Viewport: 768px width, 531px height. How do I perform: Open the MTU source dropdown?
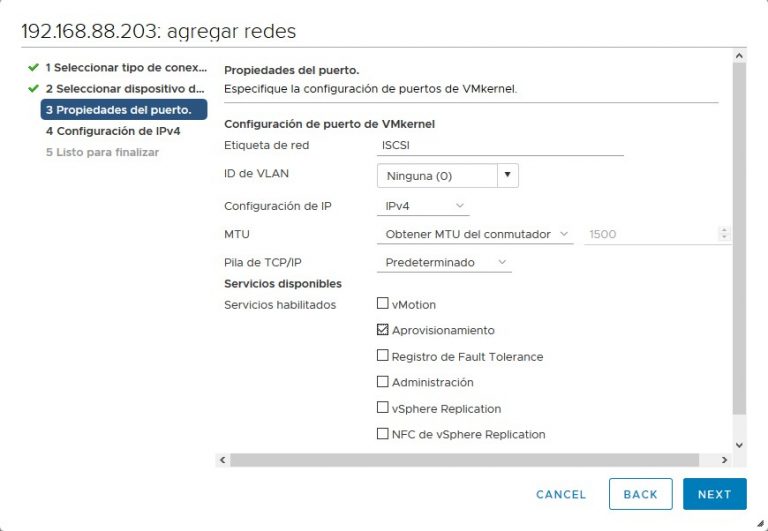(x=475, y=234)
